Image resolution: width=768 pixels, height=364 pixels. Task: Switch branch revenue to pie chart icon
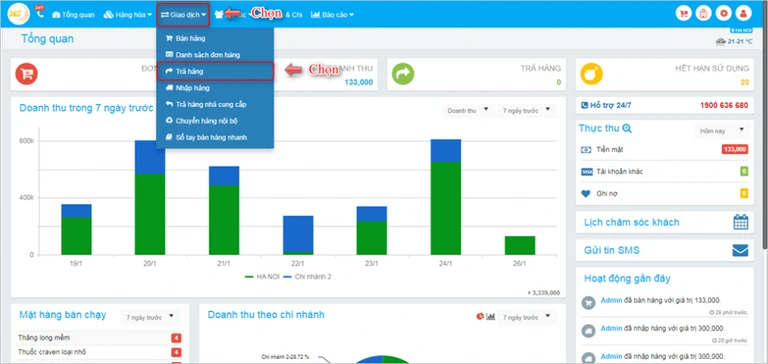pos(480,316)
